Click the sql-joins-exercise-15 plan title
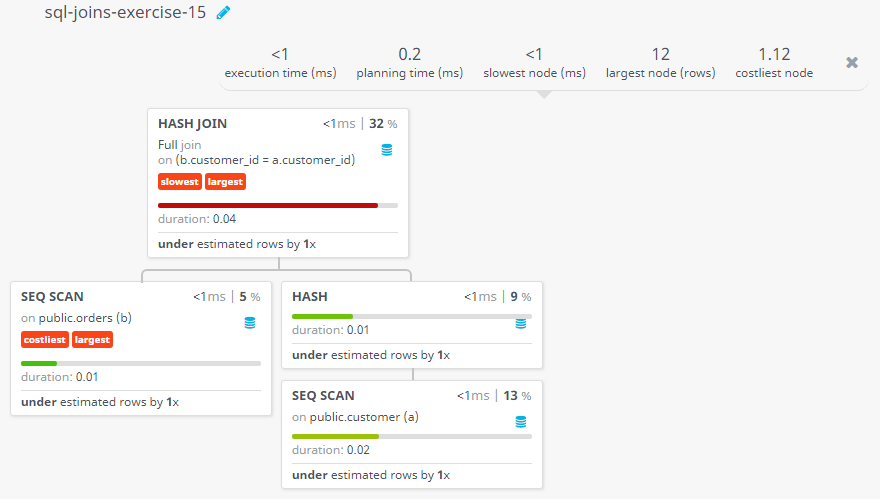The image size is (880, 499). pyautogui.click(x=125, y=12)
